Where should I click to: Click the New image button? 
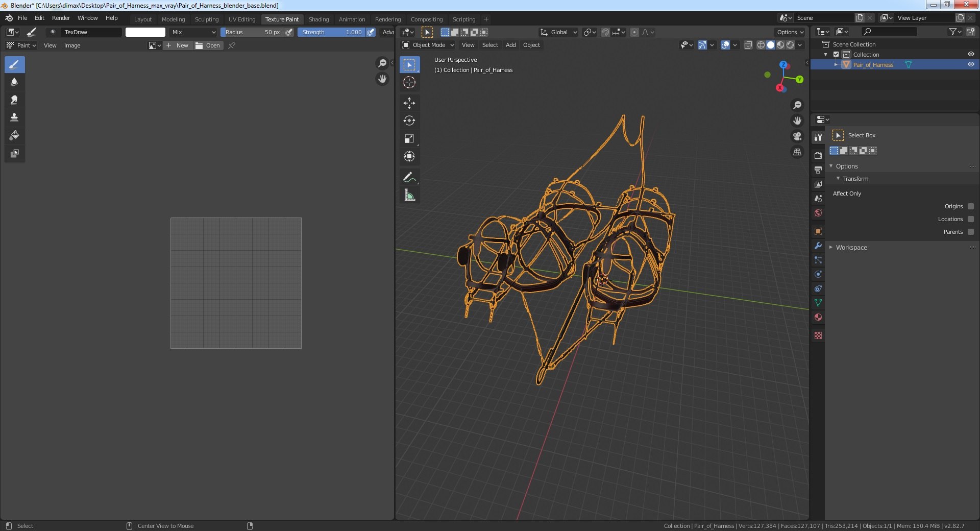[177, 45]
